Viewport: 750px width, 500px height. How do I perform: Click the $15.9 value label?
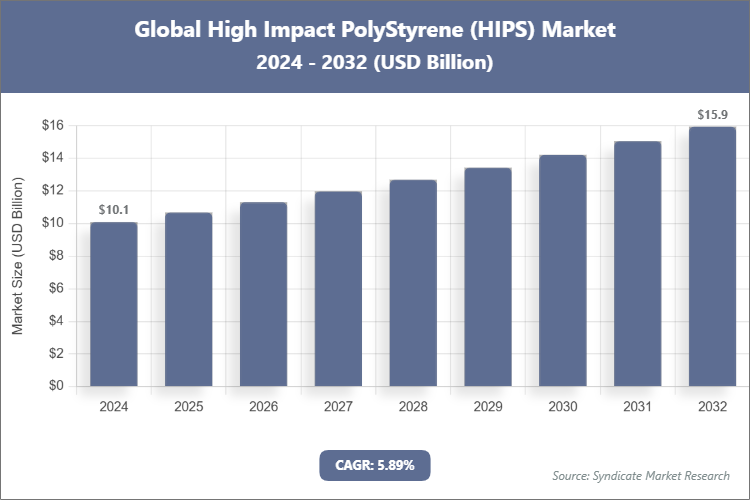712,114
